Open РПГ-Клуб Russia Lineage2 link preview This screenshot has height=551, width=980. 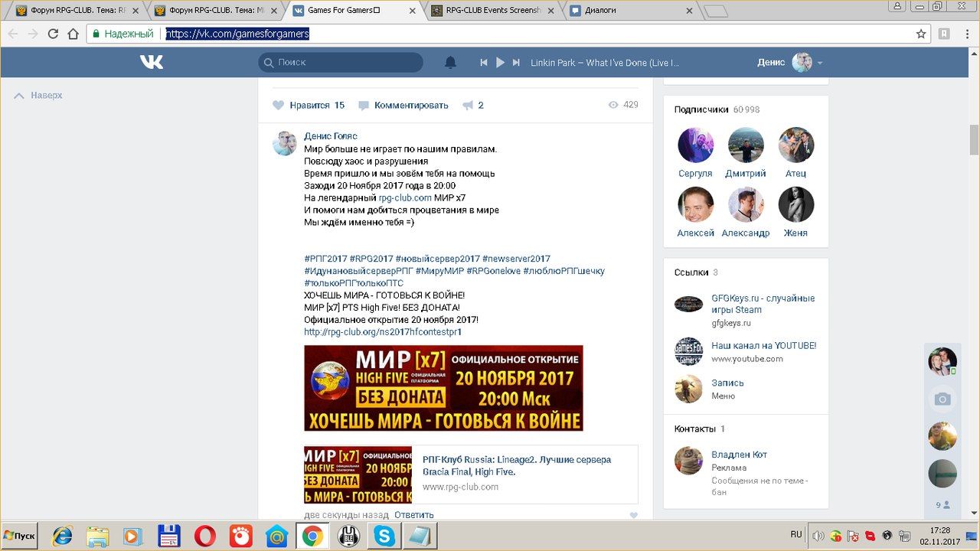coord(471,474)
